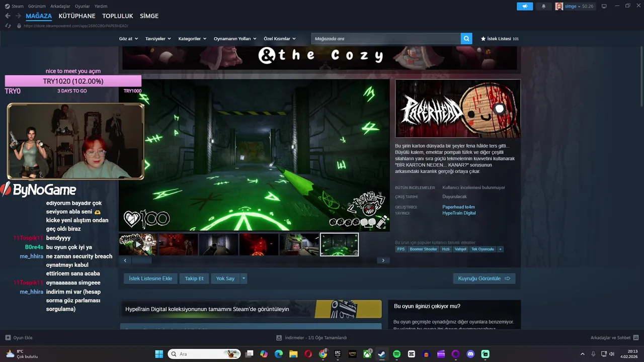The width and height of the screenshot is (644, 362).
Task: Open the HypeTrain Digital publisher link
Action: [x=459, y=213]
